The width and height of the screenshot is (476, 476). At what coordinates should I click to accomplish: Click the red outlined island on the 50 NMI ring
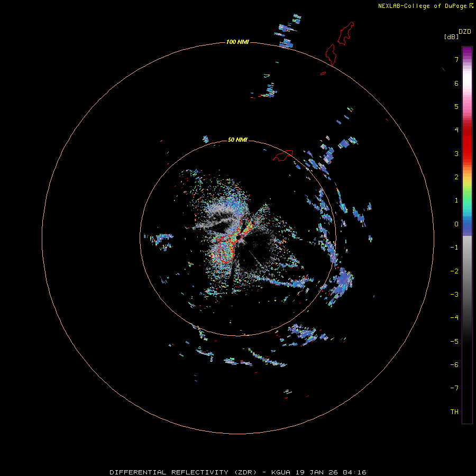click(283, 155)
